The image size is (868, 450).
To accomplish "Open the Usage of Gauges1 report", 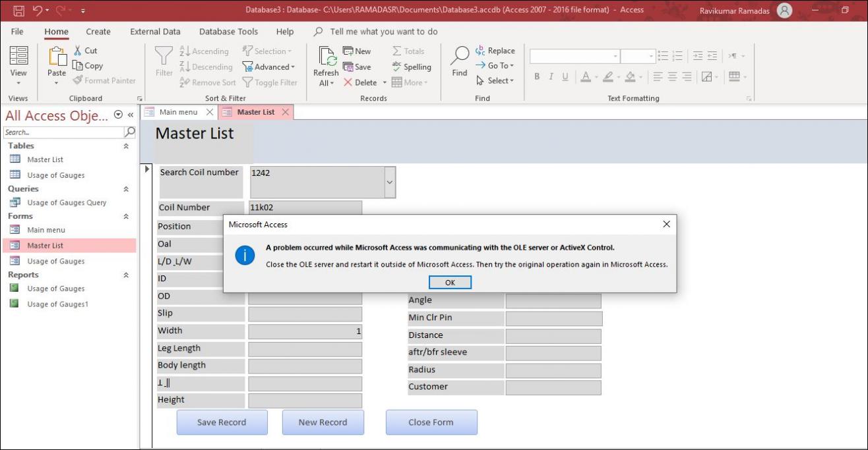I will pyautogui.click(x=57, y=304).
